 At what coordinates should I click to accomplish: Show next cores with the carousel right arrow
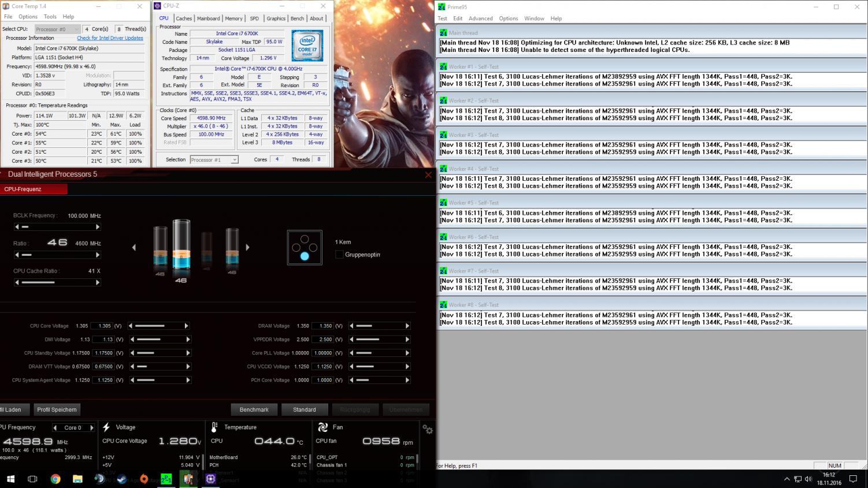click(247, 247)
